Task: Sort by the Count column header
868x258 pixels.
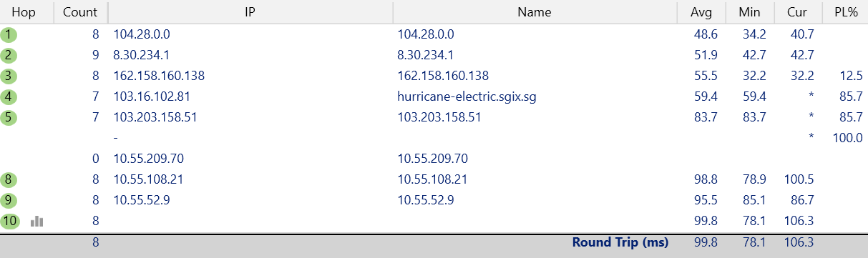Action: [x=82, y=12]
